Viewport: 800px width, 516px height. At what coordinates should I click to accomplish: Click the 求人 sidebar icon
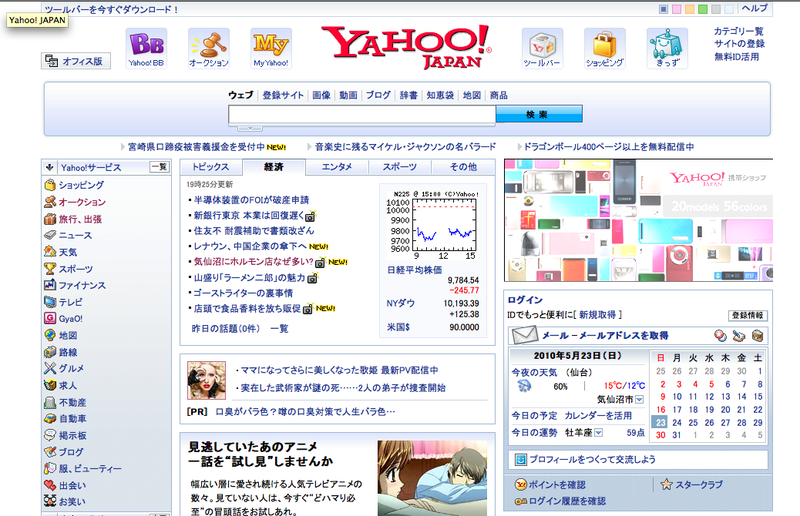(49, 385)
